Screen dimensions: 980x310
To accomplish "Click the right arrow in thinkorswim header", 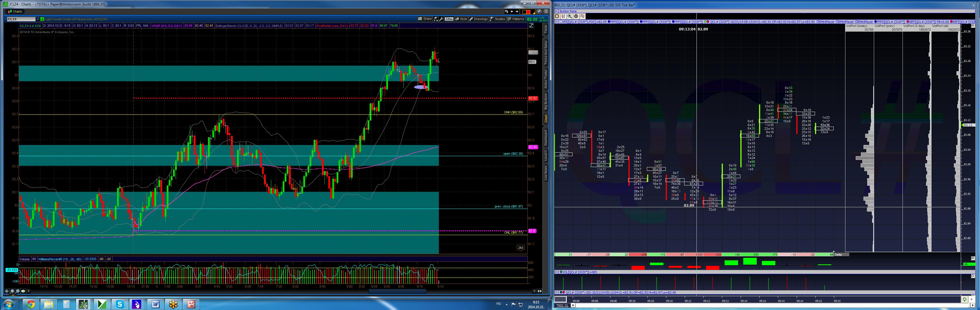I will pyautogui.click(x=517, y=11).
